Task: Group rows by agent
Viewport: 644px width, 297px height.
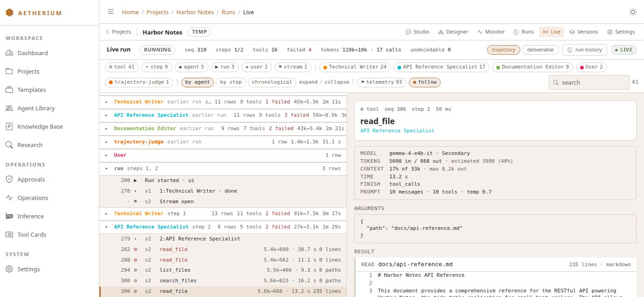Action: (x=197, y=82)
